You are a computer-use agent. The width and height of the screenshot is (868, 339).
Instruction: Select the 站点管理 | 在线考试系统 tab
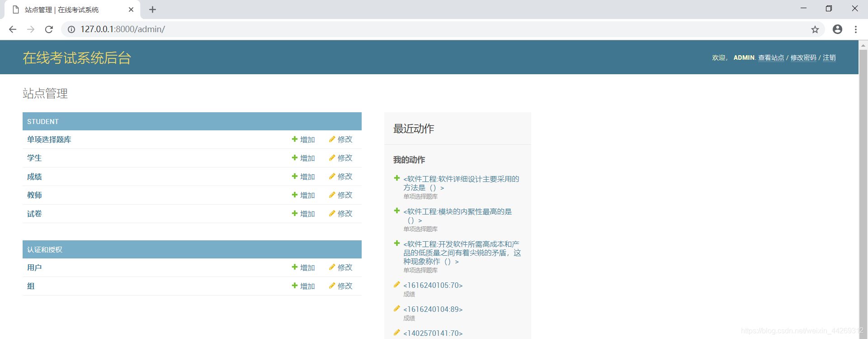[x=72, y=10]
